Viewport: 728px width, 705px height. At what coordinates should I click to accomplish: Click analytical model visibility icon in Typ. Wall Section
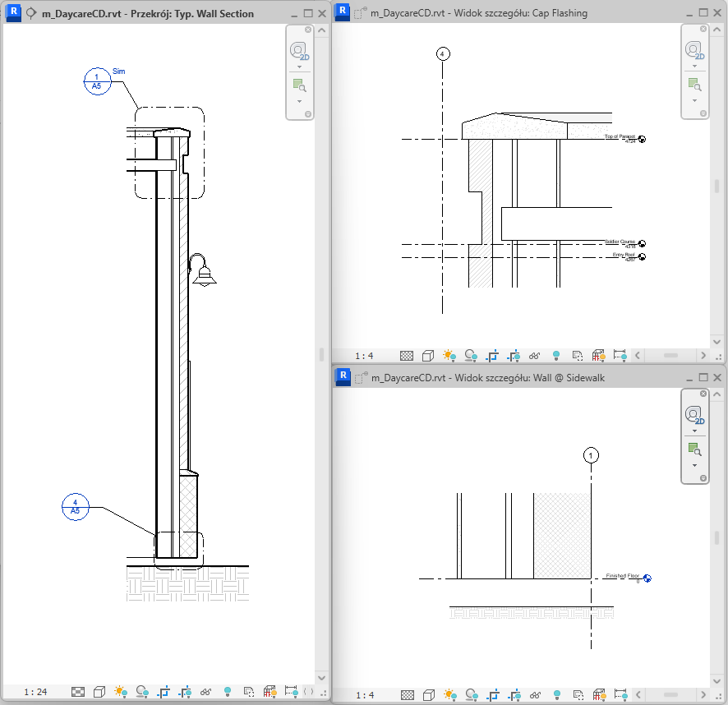270,692
